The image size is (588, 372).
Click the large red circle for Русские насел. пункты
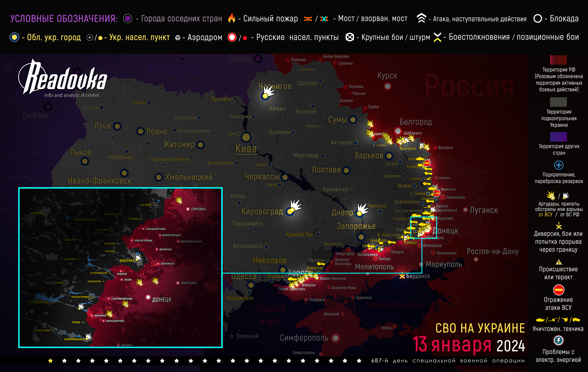click(x=232, y=37)
